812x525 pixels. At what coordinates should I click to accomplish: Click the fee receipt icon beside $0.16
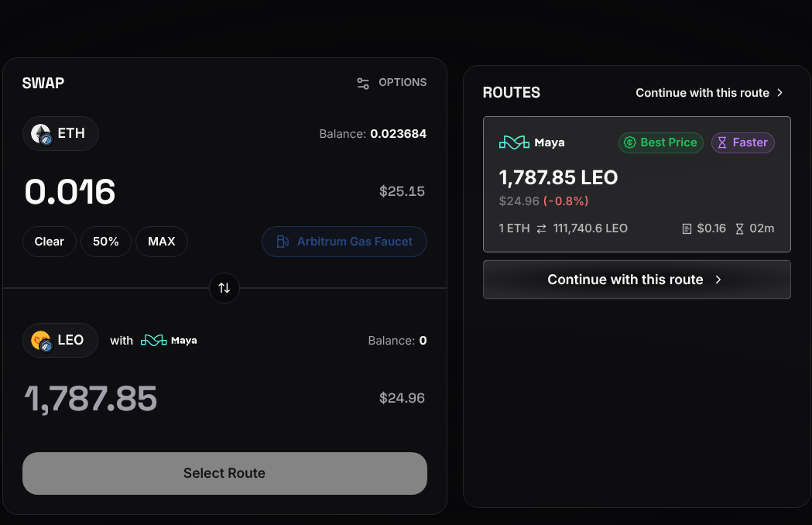click(x=687, y=228)
